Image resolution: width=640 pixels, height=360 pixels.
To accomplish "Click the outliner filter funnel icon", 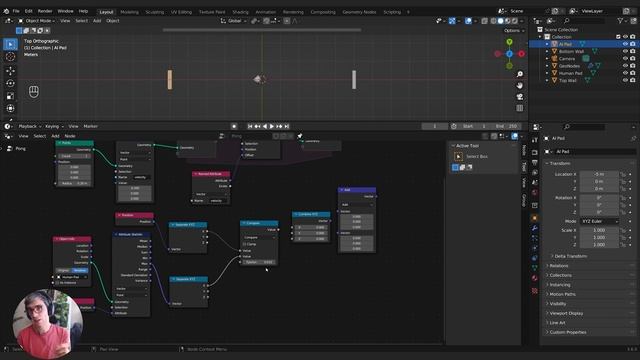I will 620,20.
